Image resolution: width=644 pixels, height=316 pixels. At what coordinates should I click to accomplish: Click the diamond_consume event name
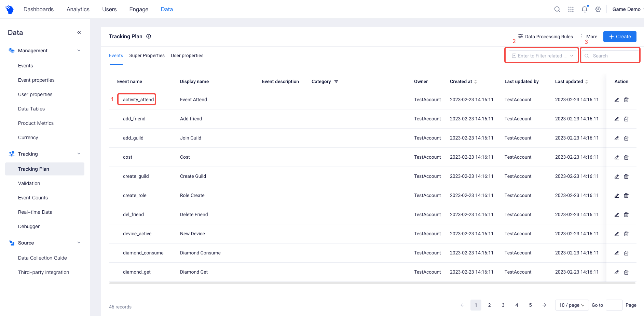click(143, 253)
